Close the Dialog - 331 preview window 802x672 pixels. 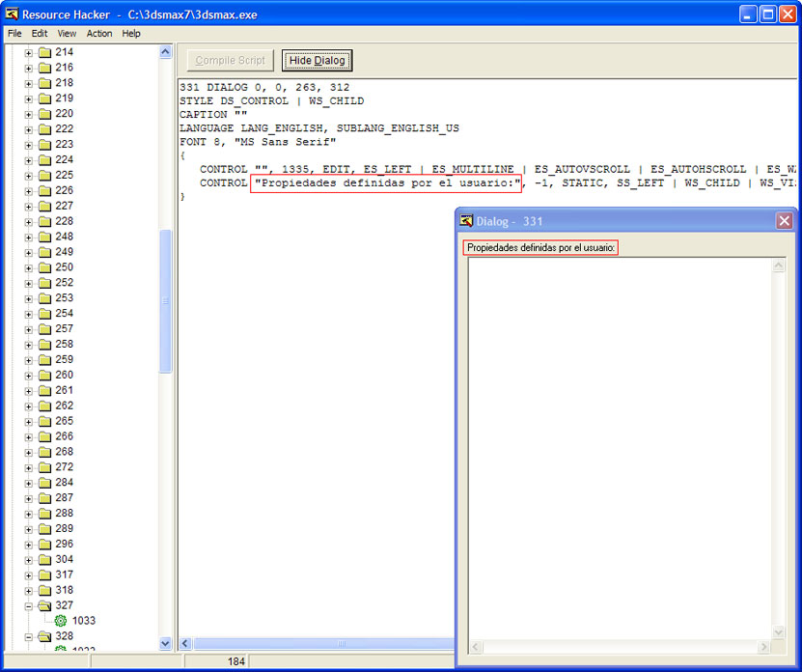[x=784, y=221]
